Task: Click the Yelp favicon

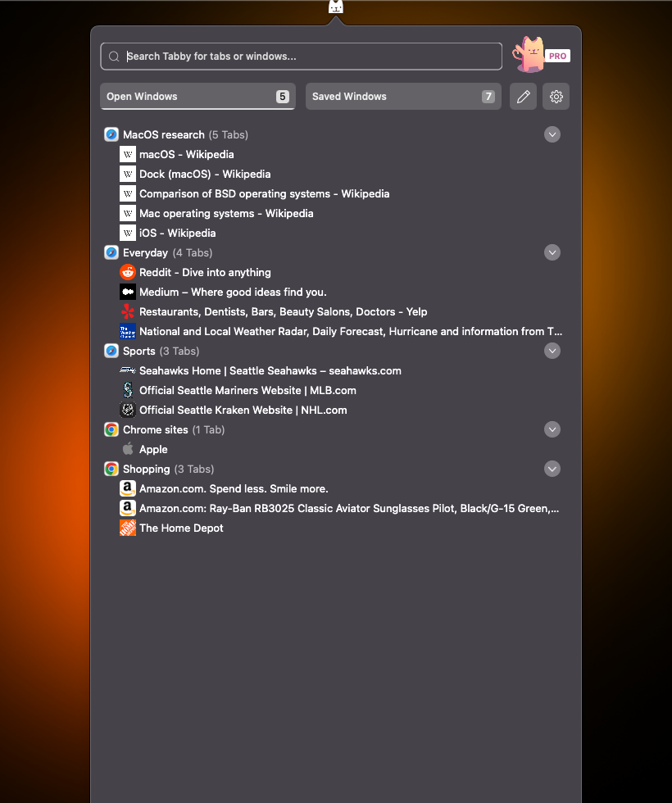Action: click(x=128, y=311)
